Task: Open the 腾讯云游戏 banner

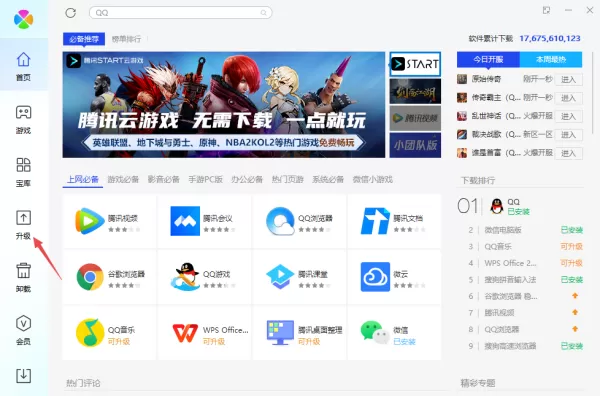Action: [223, 104]
